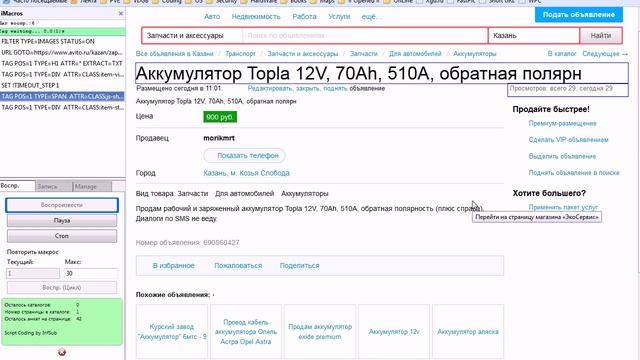Click seller name morikmrt
This screenshot has height=360, width=640.
[219, 138]
